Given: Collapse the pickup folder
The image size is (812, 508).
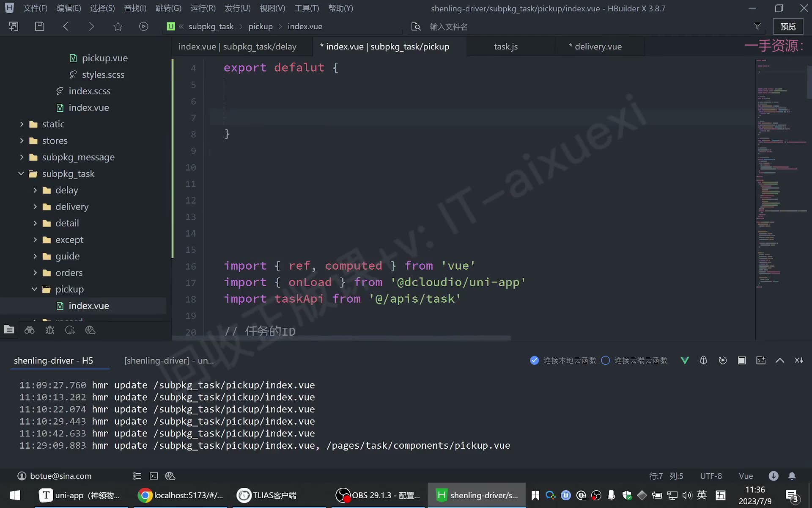Looking at the screenshot, I should pos(35,289).
